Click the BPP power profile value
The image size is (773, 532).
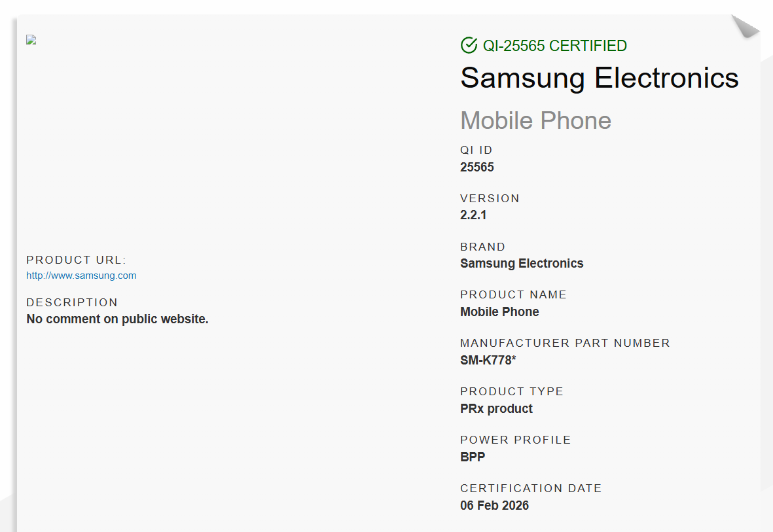[473, 457]
